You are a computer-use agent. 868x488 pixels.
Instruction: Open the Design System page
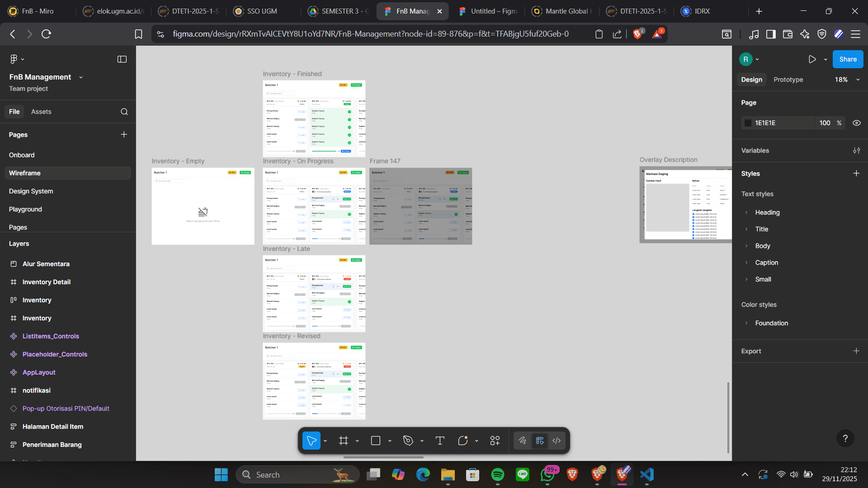(x=68, y=191)
